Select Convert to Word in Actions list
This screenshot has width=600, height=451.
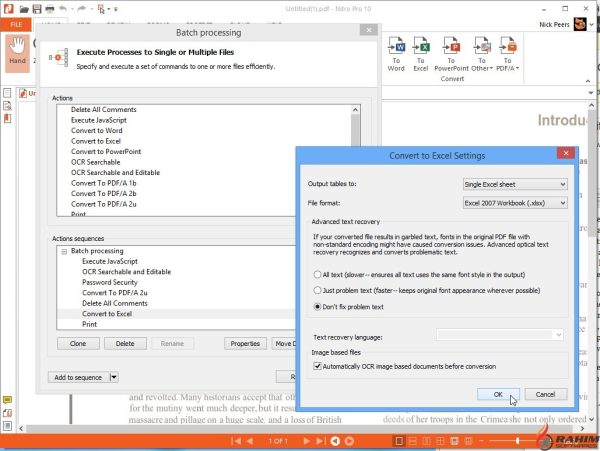click(97, 130)
